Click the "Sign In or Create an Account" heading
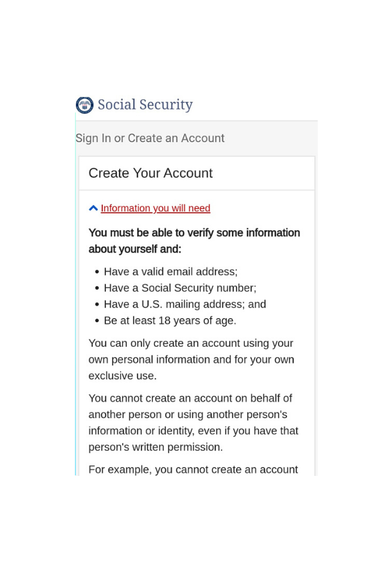 point(150,138)
